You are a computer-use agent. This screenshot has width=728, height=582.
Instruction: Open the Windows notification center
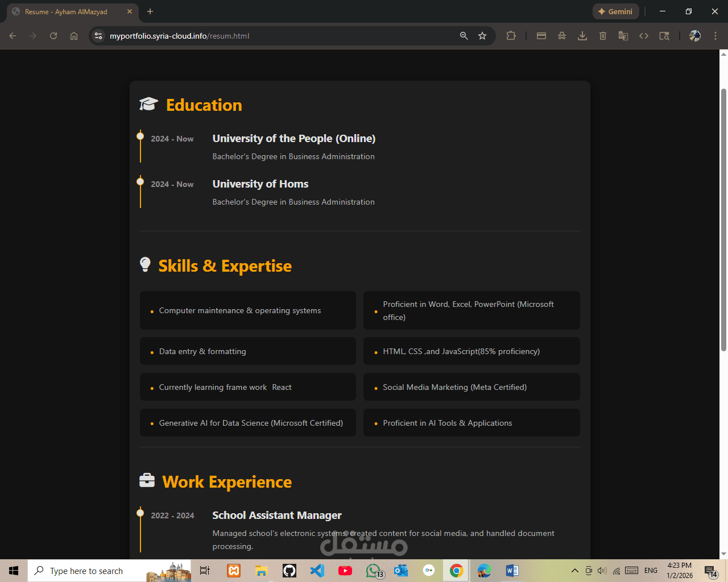click(x=711, y=571)
